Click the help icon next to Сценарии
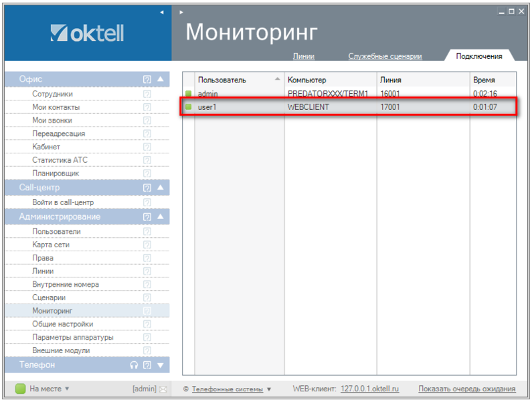The height and width of the screenshot is (402, 532). coord(147,297)
